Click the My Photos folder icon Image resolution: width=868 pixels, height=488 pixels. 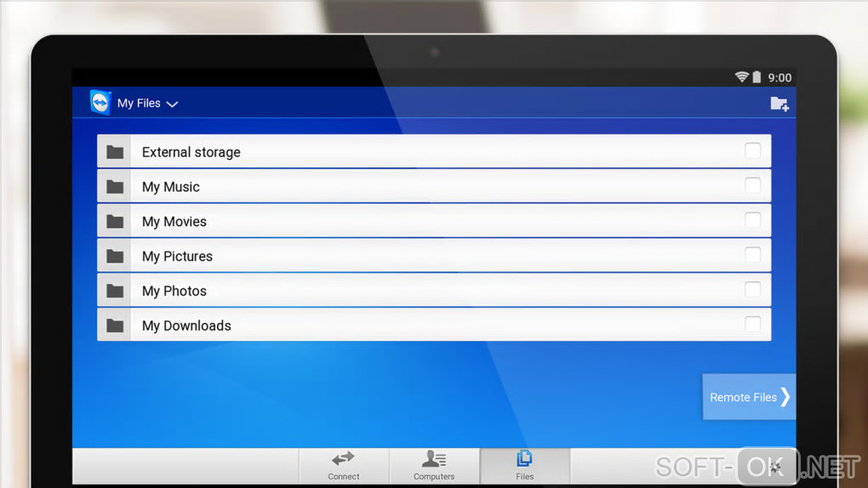tap(115, 291)
